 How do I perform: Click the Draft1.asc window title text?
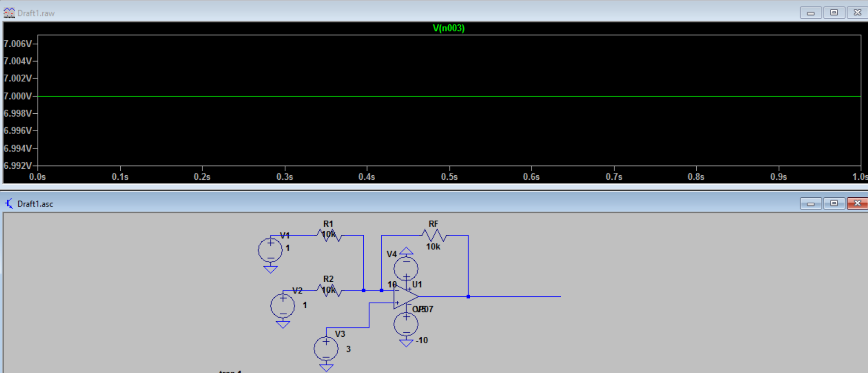click(x=35, y=204)
